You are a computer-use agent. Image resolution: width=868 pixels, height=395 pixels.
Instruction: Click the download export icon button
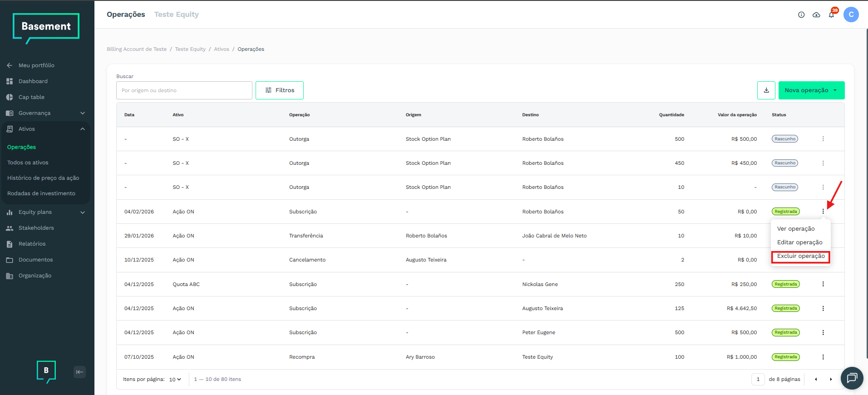coord(766,90)
